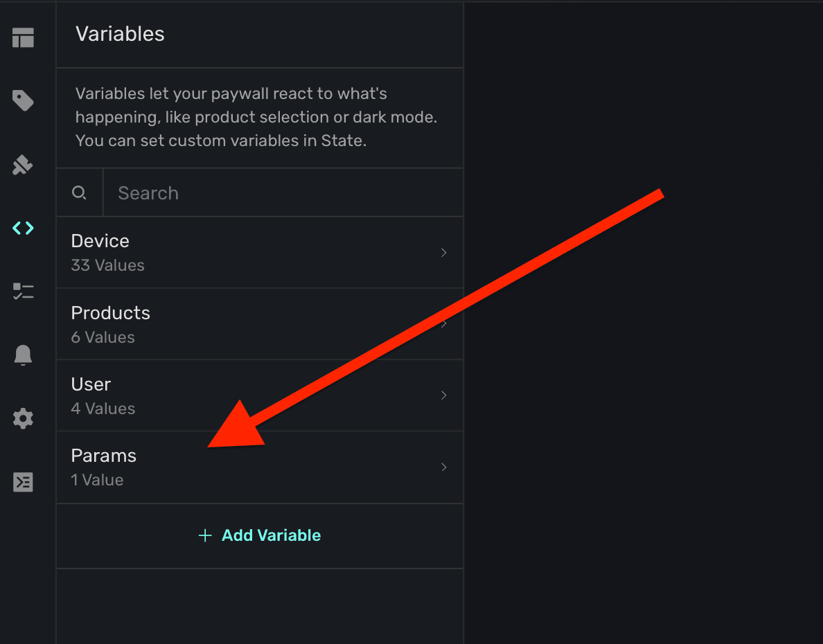This screenshot has height=644, width=823.
Task: Open the Device variables group
Action: coord(208,253)
